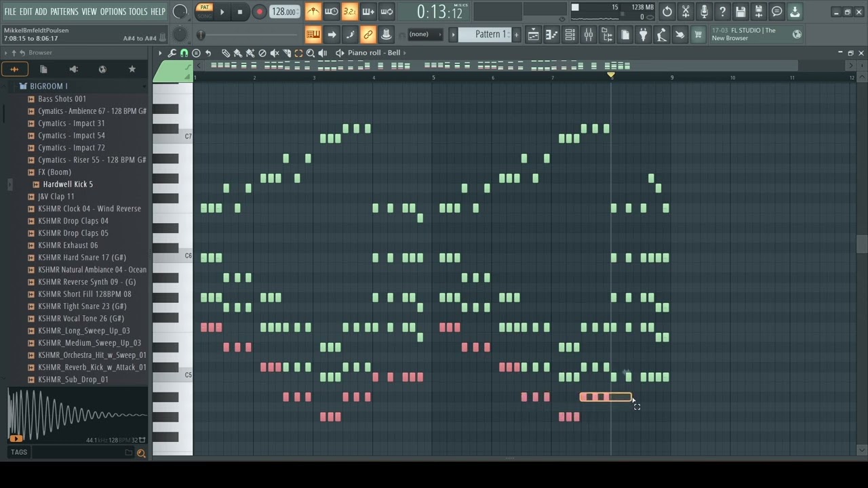Viewport: 868px width, 488px height.
Task: Click the Playback speaker tool in piano roll
Action: pos(323,53)
